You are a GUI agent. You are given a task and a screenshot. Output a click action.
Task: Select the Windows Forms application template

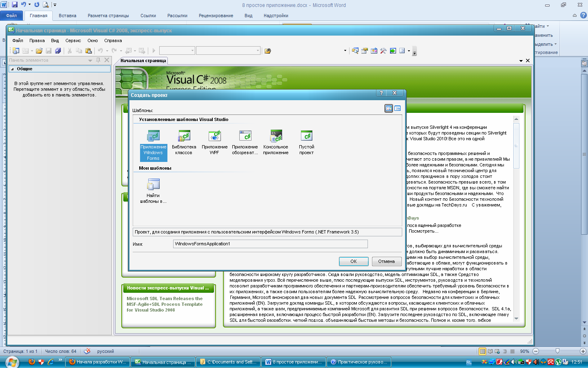[153, 146]
